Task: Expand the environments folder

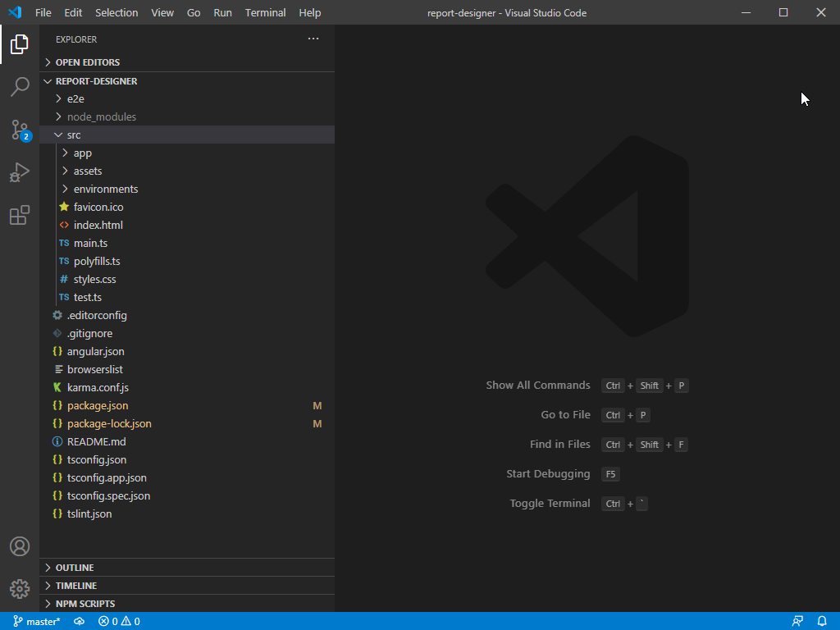Action: tap(187, 189)
